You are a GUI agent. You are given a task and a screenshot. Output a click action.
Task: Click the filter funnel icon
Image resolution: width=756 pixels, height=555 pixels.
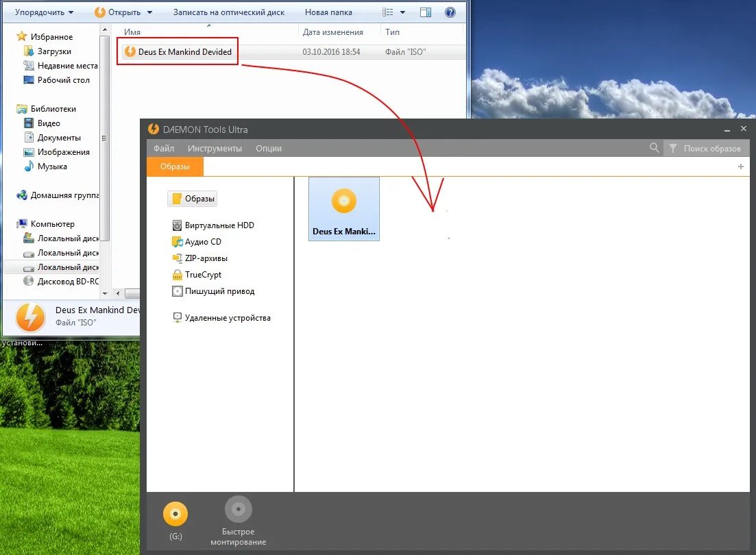click(672, 149)
